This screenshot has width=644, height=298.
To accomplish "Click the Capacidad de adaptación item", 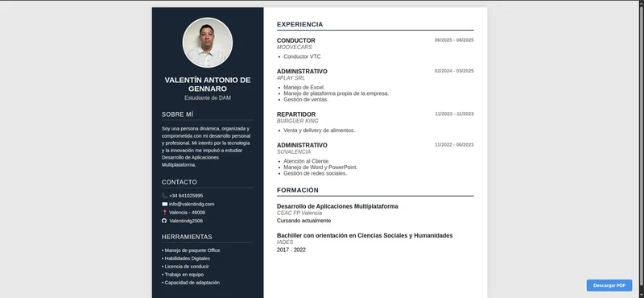I will coord(191,283).
